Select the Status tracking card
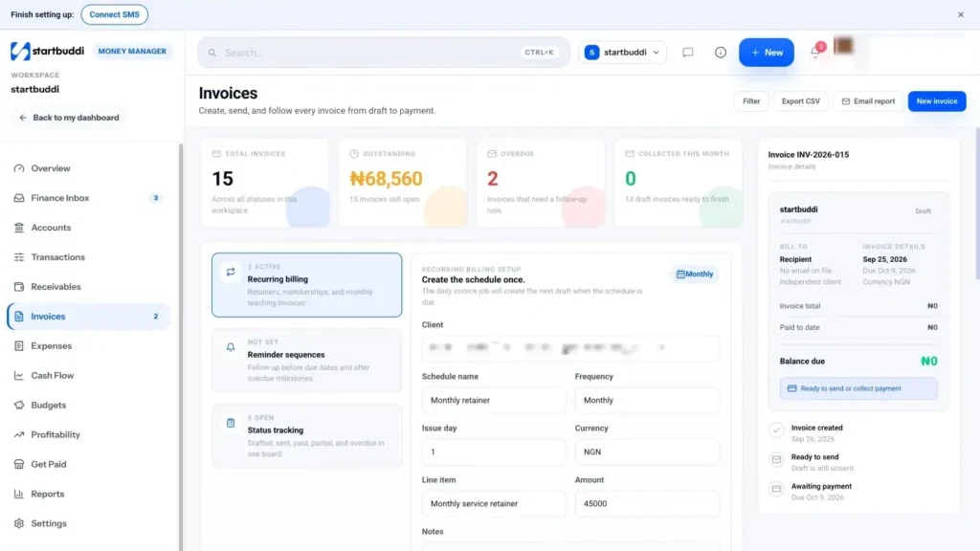Image resolution: width=980 pixels, height=551 pixels. (306, 436)
